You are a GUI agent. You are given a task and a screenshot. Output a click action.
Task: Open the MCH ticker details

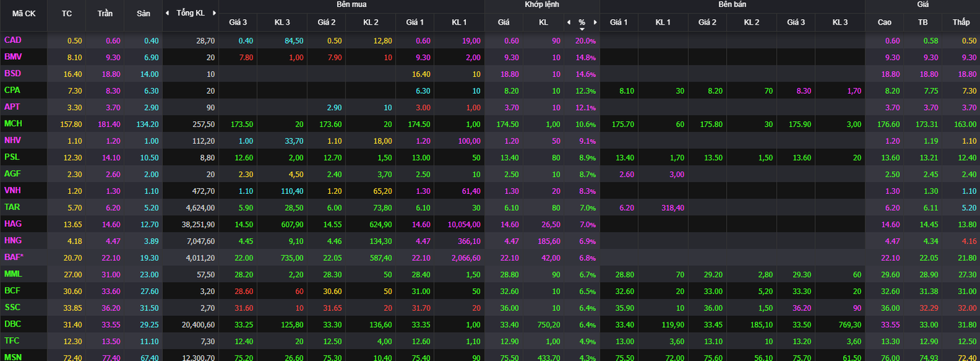[x=13, y=123]
